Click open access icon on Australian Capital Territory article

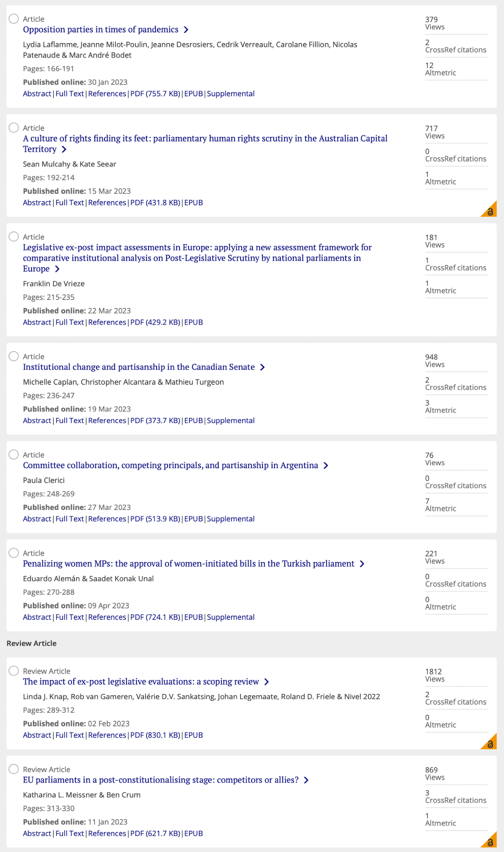click(x=490, y=210)
